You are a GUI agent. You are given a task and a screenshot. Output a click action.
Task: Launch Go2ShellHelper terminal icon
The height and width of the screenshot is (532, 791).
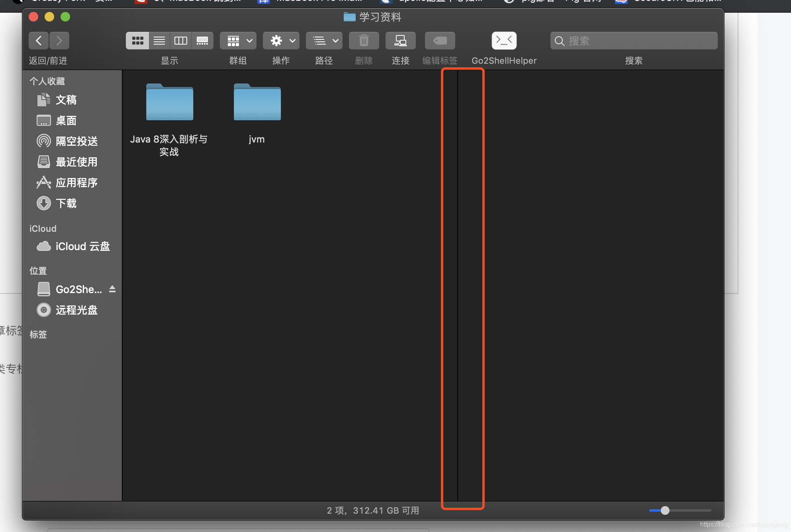click(x=504, y=41)
